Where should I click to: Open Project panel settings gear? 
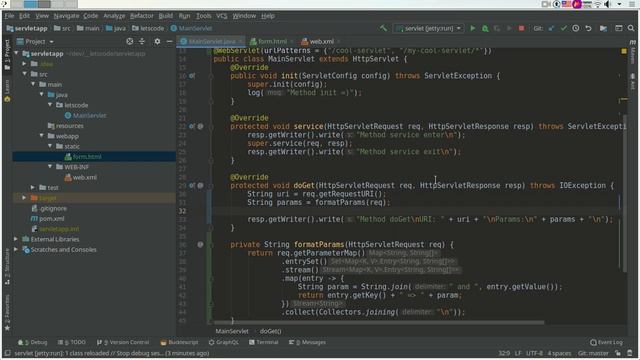click(157, 41)
